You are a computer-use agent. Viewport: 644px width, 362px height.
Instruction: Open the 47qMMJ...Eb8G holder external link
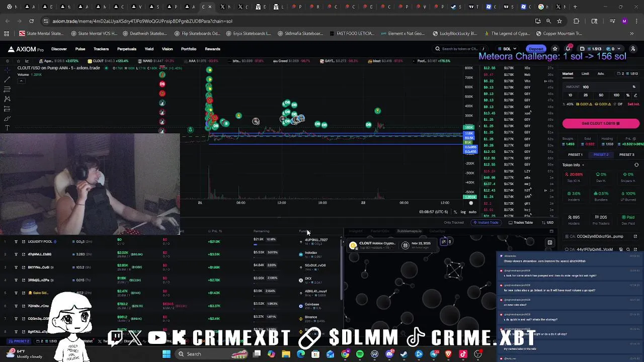coord(23,254)
